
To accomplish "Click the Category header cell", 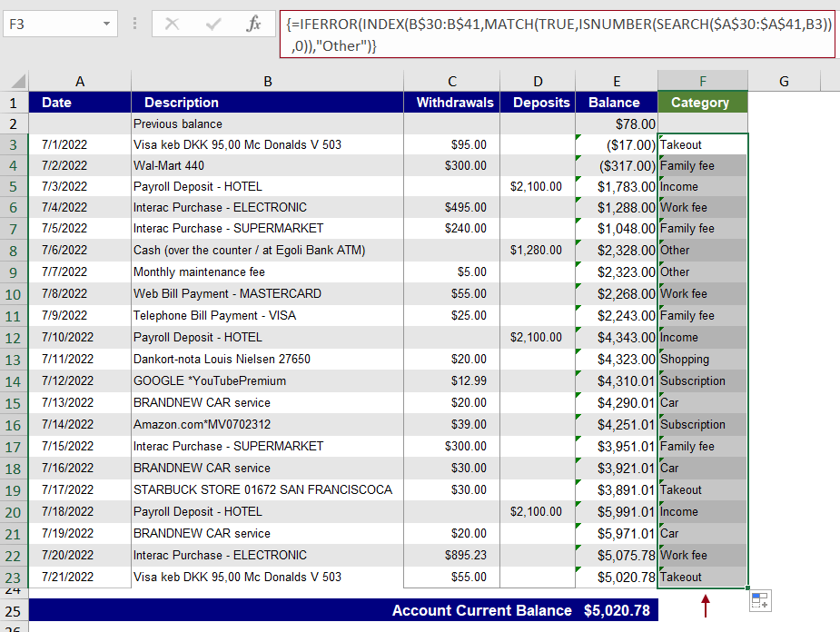I will coord(702,102).
